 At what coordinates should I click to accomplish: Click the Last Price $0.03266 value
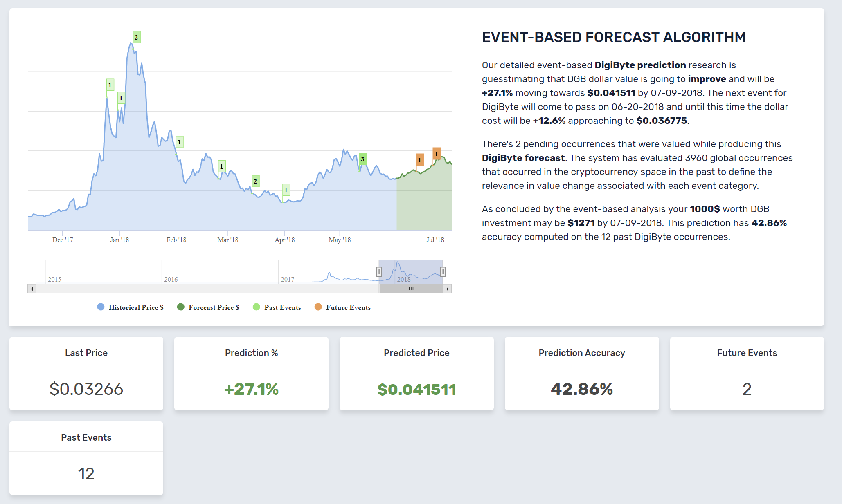86,389
